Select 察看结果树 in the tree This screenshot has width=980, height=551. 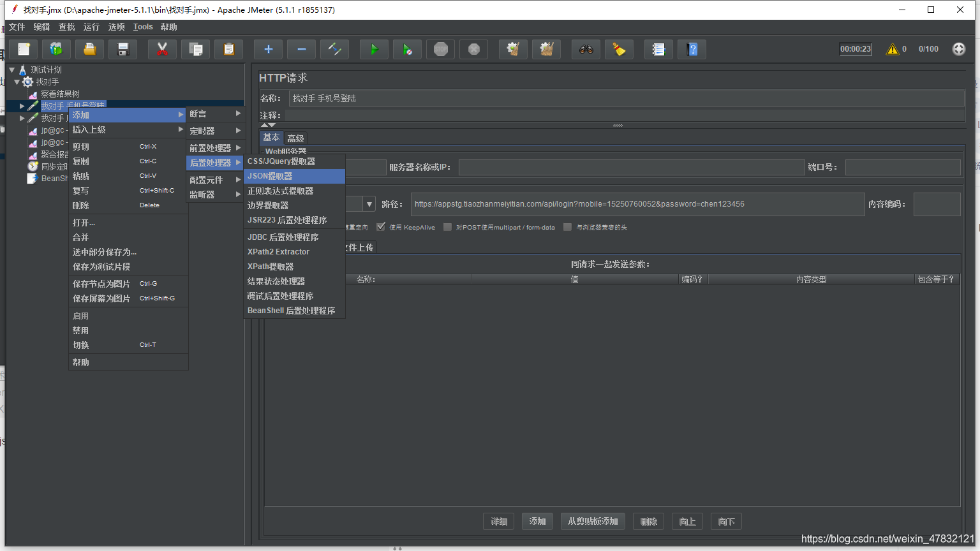click(x=60, y=94)
